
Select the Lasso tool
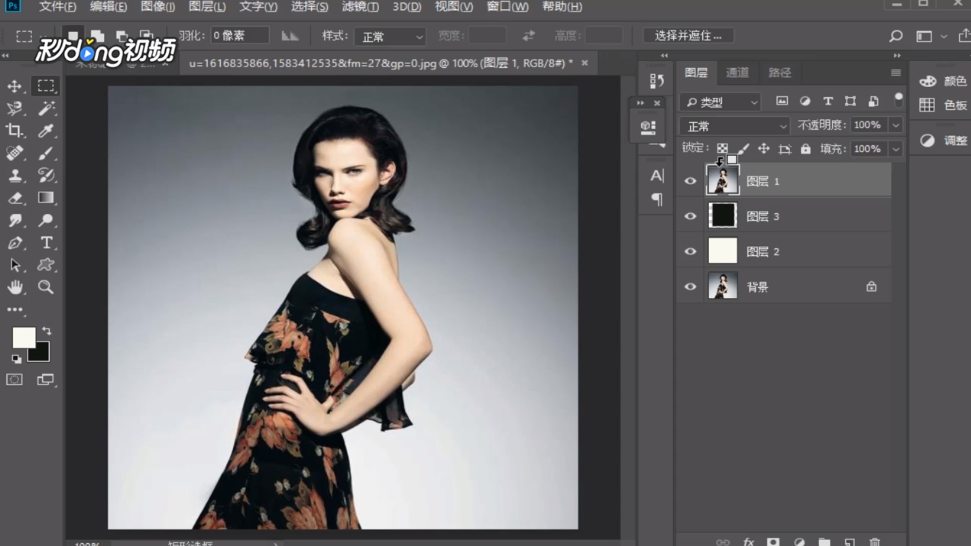click(14, 108)
